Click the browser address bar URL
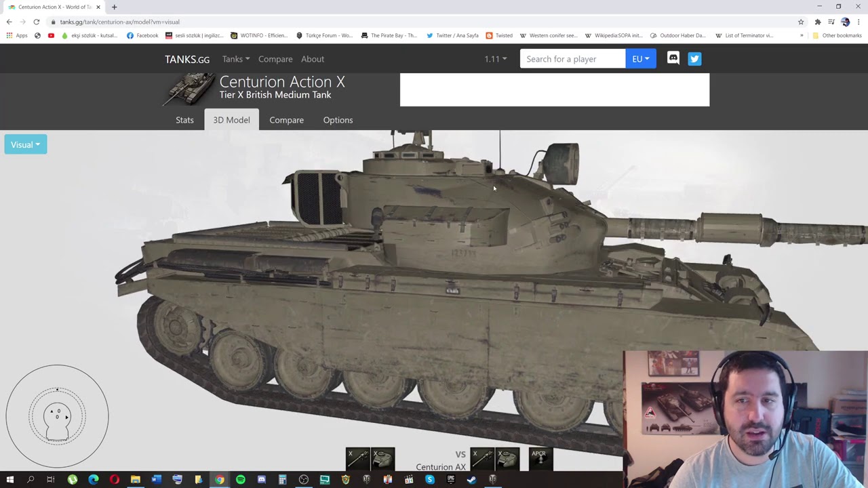This screenshot has width=868, height=488. (x=119, y=22)
